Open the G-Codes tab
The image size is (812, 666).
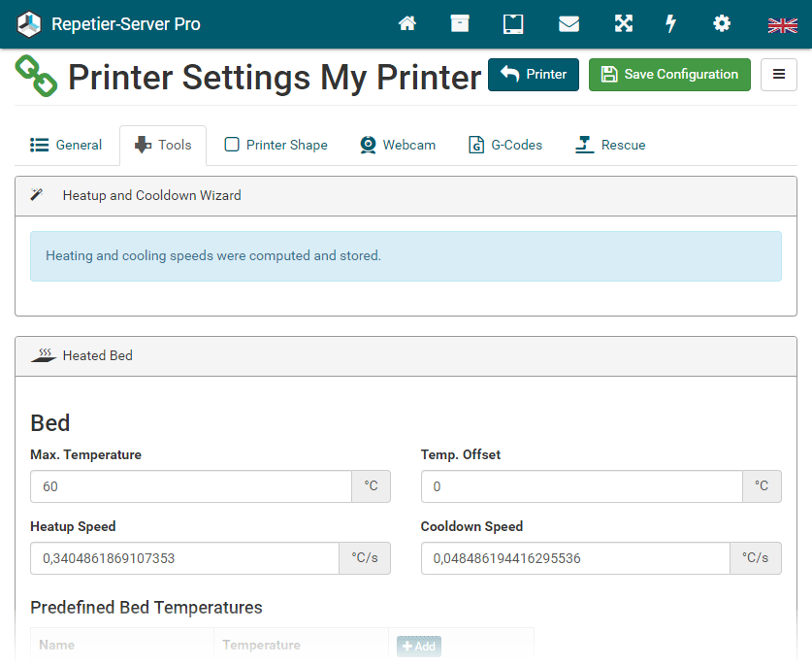point(505,146)
